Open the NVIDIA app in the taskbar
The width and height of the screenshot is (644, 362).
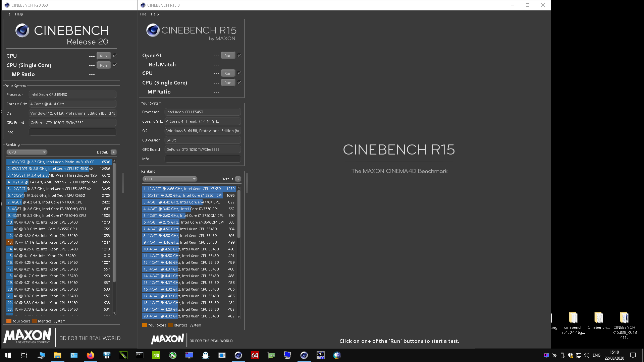tap(156, 355)
